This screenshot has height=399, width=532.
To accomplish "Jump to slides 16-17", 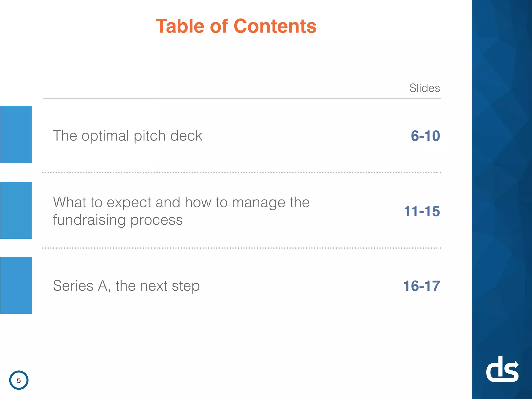I will tap(421, 286).
